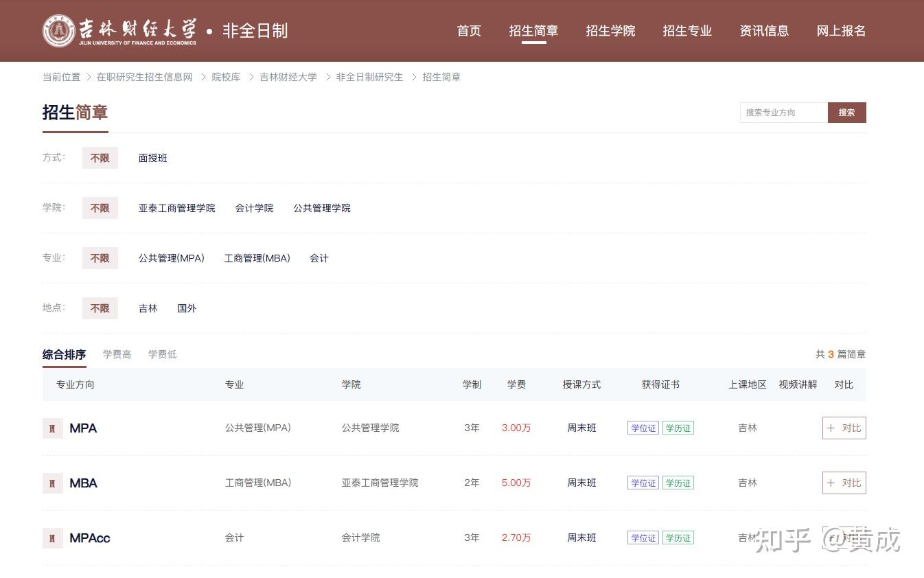Click the 共 3 篇简章 count text
This screenshot has height=578, width=924.
[x=841, y=354]
